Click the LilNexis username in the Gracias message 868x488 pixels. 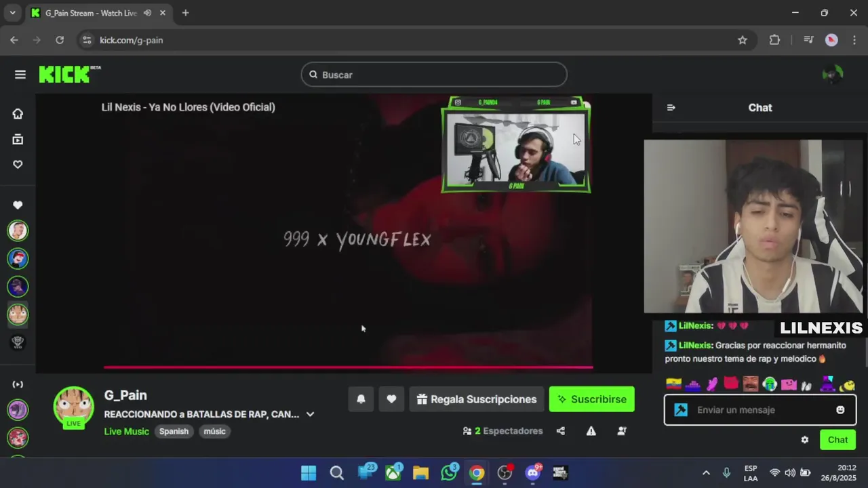(695, 345)
